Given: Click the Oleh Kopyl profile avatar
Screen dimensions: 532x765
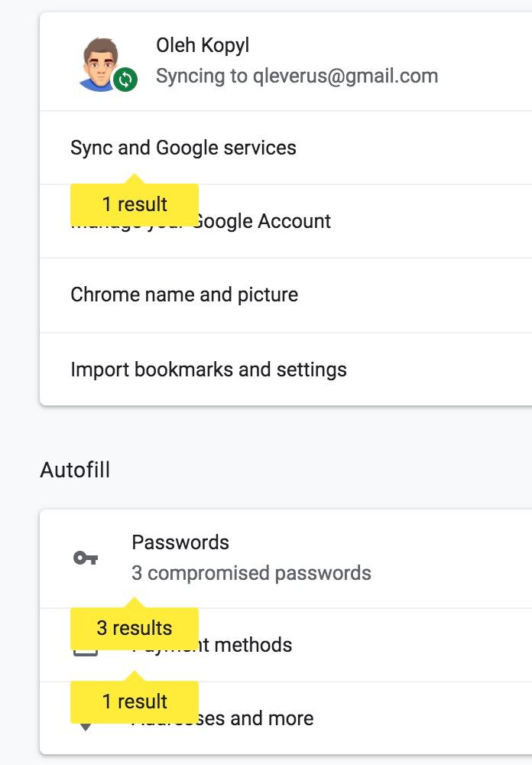Looking at the screenshot, I should click(102, 64).
